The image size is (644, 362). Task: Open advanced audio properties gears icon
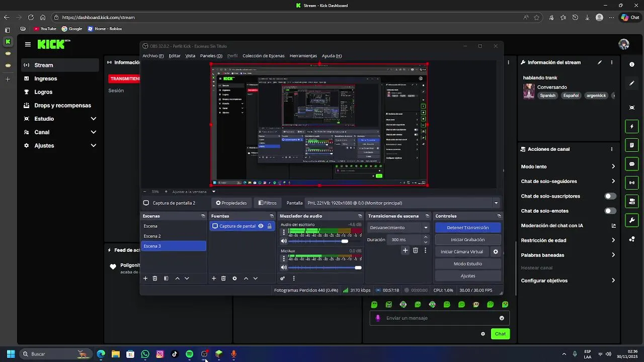pyautogui.click(x=282, y=279)
